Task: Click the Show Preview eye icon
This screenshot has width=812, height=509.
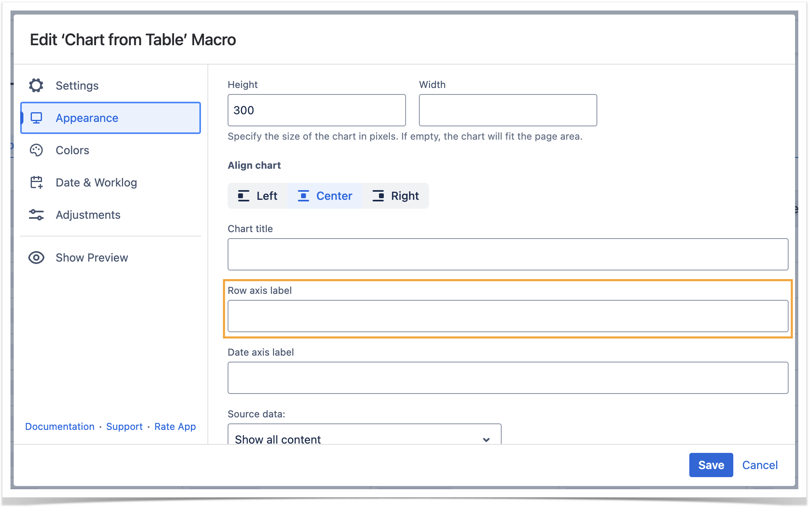Action: pos(36,258)
